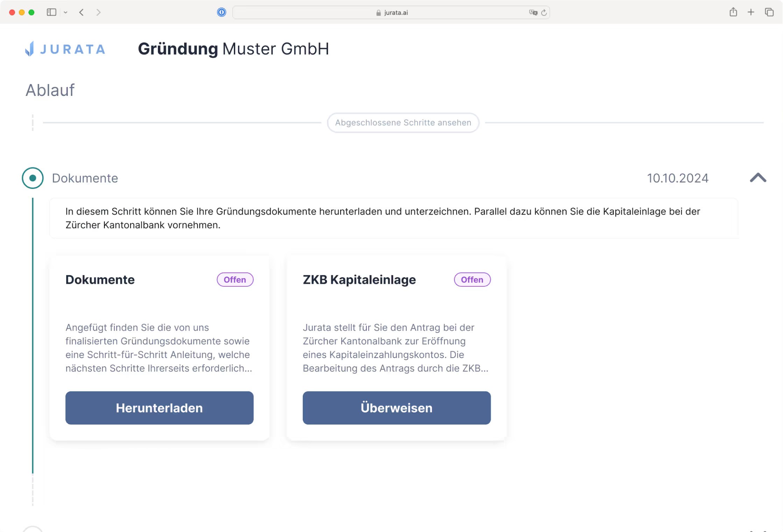Viewport: 783px width, 532px height.
Task: Click the Gründung Muster GmbH title
Action: 233,49
